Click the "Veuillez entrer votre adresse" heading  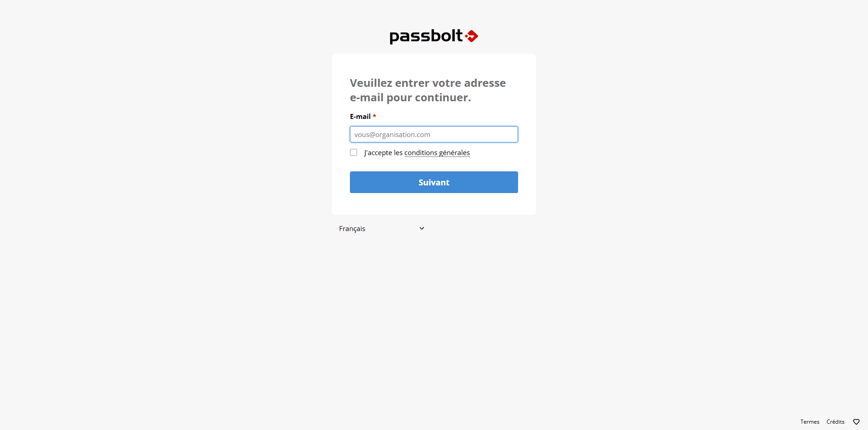428,83
